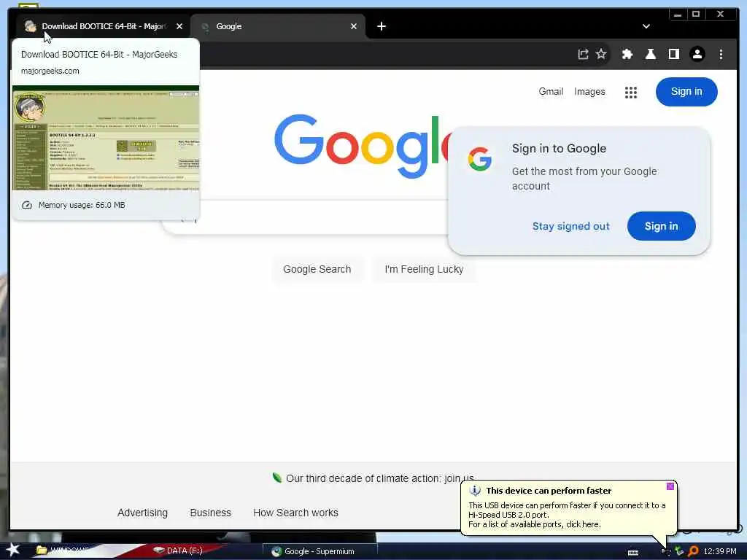Viewport: 747px width, 560px height.
Task: Open a new tab with plus button
Action: pos(381,26)
